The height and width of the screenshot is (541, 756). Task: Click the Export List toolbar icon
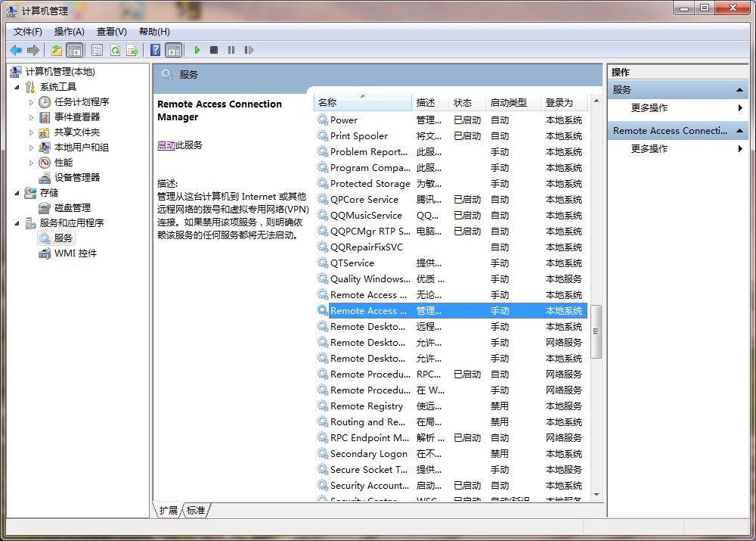click(x=132, y=50)
